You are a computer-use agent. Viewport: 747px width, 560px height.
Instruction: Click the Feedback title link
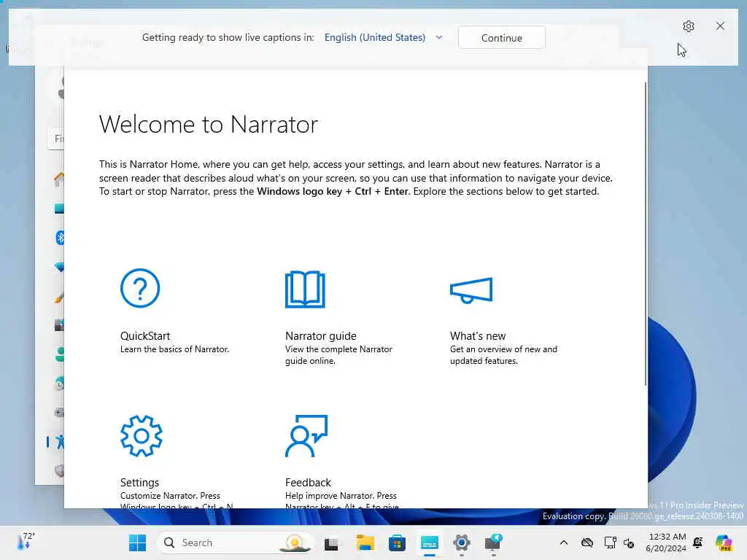[x=308, y=483]
